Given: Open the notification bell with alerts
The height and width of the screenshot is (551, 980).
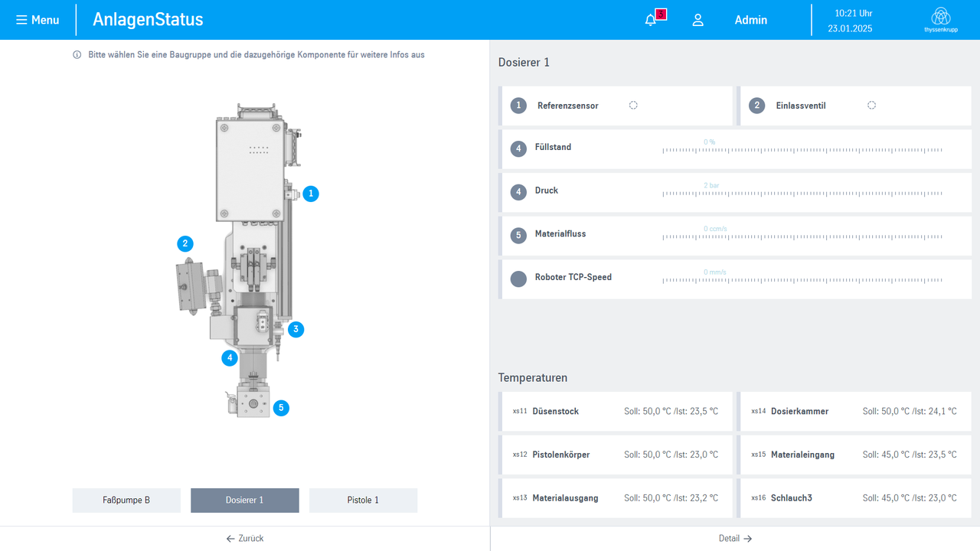Looking at the screenshot, I should (x=652, y=20).
